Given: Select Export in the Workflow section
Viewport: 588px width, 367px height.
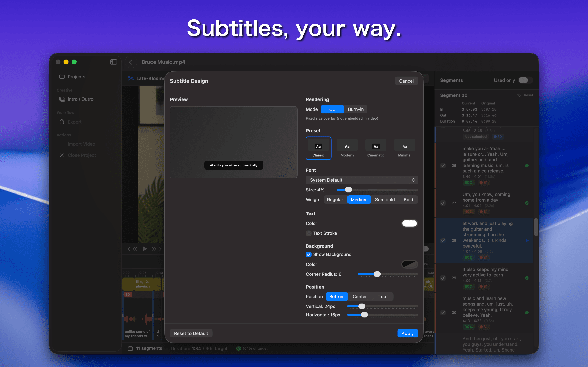Looking at the screenshot, I should tap(74, 122).
